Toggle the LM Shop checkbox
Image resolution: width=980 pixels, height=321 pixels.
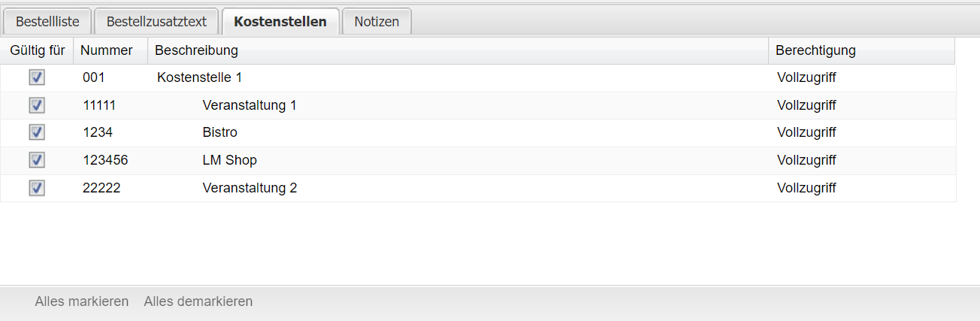tap(37, 160)
